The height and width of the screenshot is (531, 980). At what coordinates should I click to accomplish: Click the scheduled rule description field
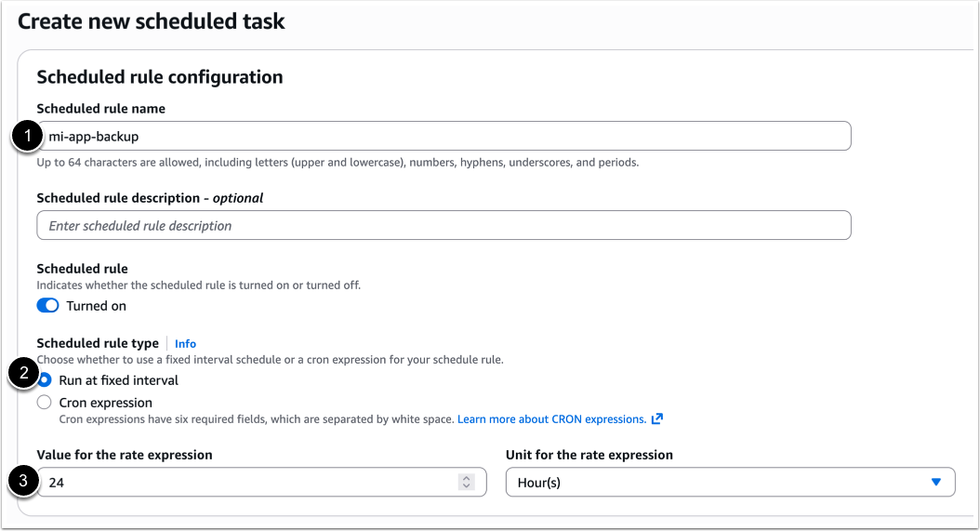pyautogui.click(x=444, y=225)
